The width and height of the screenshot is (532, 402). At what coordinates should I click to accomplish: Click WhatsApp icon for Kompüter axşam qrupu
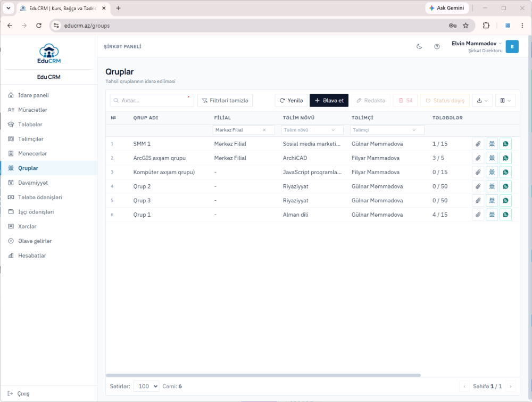(x=505, y=173)
